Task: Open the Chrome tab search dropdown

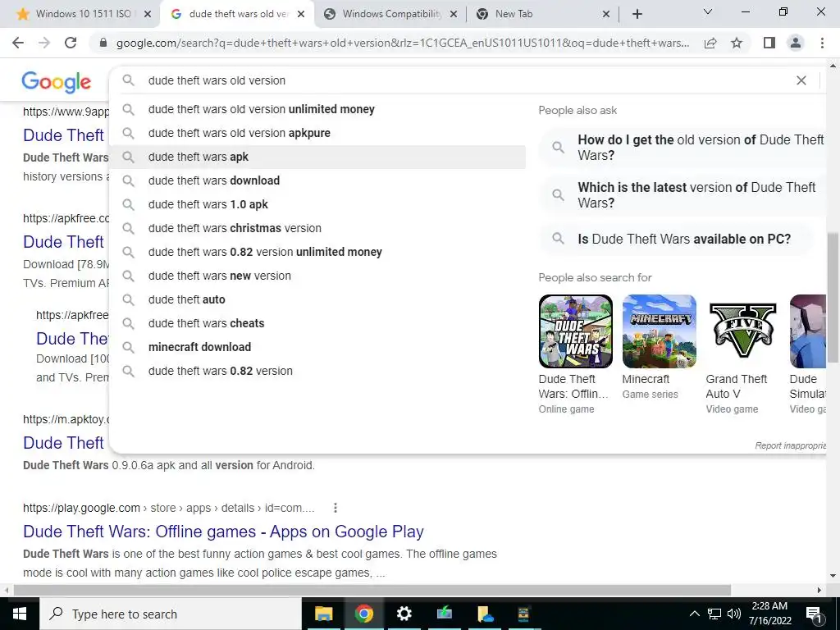Action: point(708,11)
